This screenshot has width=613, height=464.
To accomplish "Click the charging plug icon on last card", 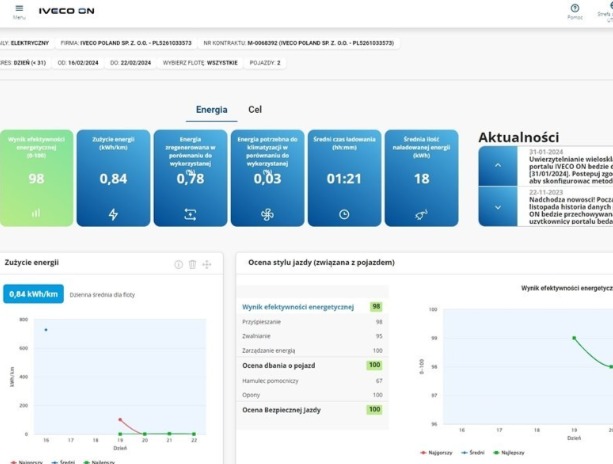I will click(421, 214).
